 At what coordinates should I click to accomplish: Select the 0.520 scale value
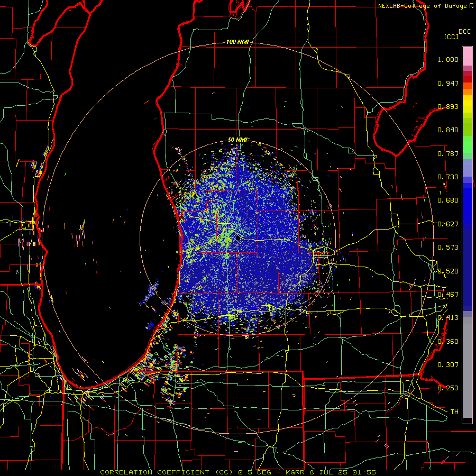pyautogui.click(x=448, y=271)
